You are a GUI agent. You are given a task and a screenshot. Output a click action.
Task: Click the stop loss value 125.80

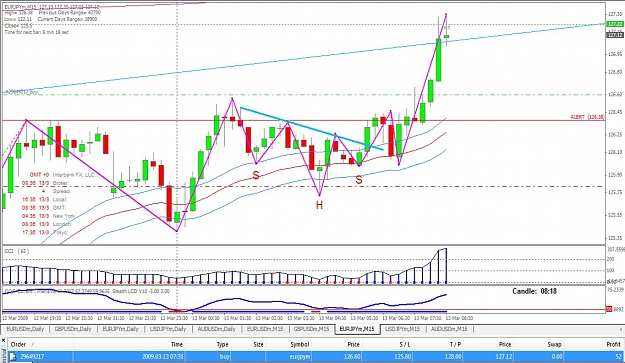click(x=403, y=357)
